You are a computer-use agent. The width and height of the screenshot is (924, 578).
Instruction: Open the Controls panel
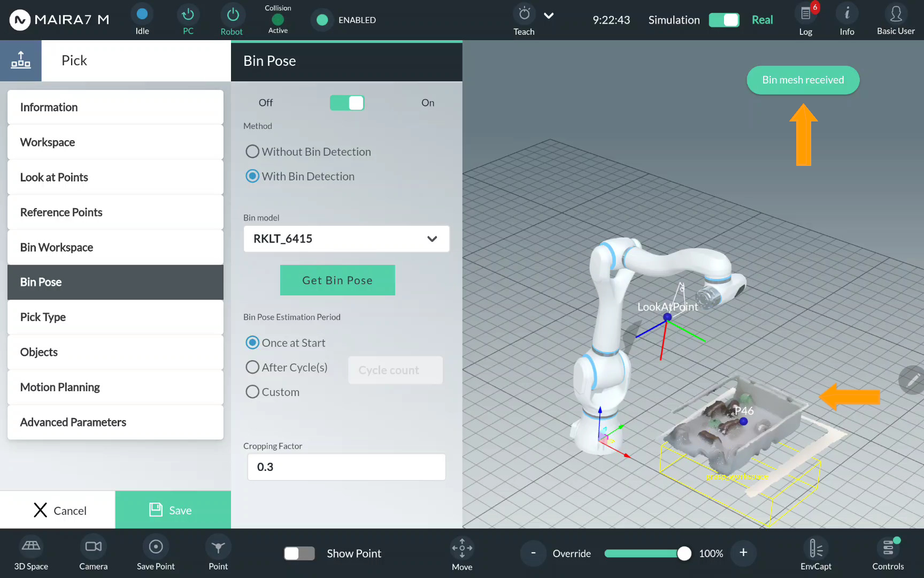[888, 547]
